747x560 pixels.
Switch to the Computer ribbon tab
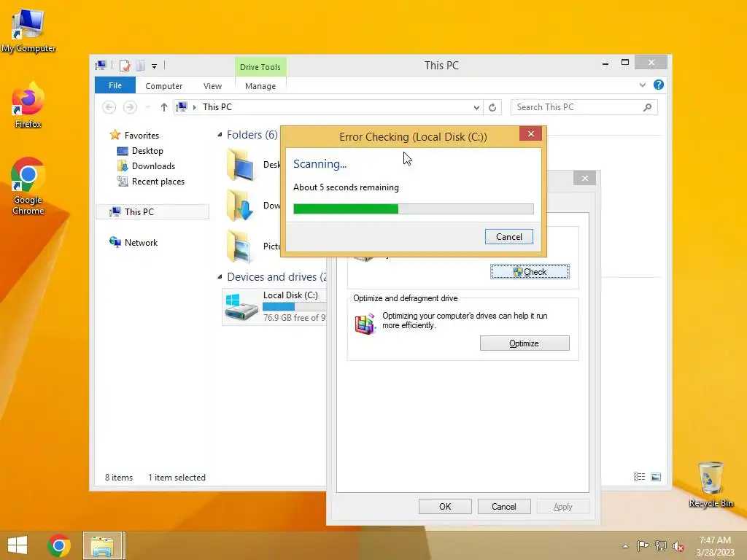pos(164,86)
